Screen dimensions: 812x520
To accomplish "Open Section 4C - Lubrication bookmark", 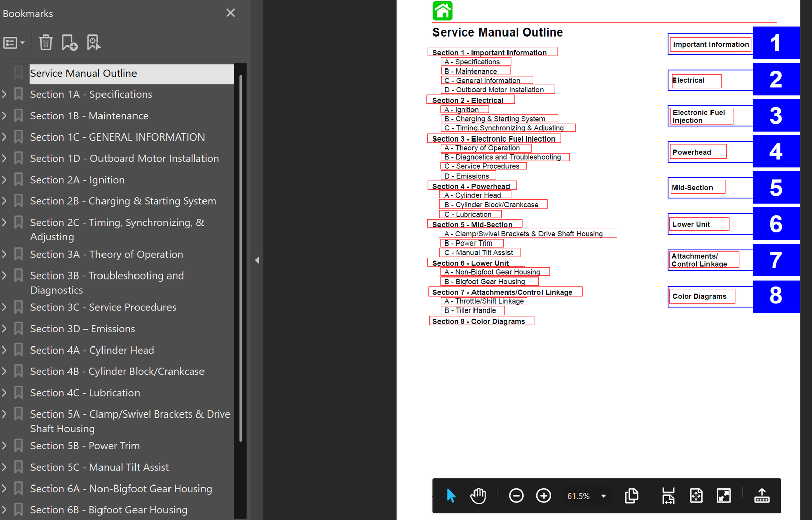I will tap(85, 393).
